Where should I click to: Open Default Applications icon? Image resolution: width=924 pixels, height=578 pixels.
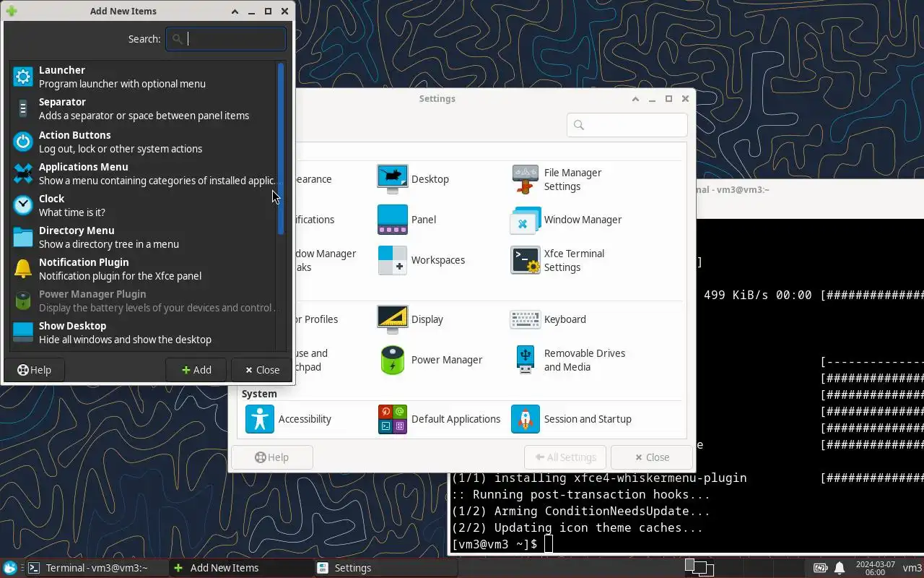point(392,419)
